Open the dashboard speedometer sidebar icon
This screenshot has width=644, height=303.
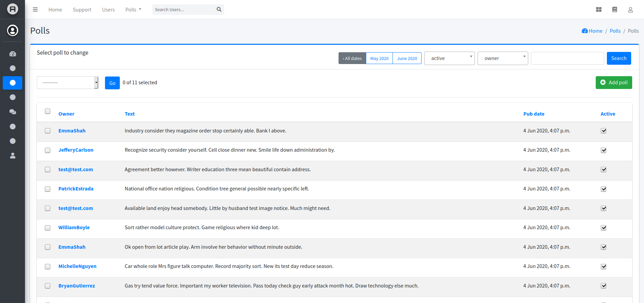click(12, 54)
